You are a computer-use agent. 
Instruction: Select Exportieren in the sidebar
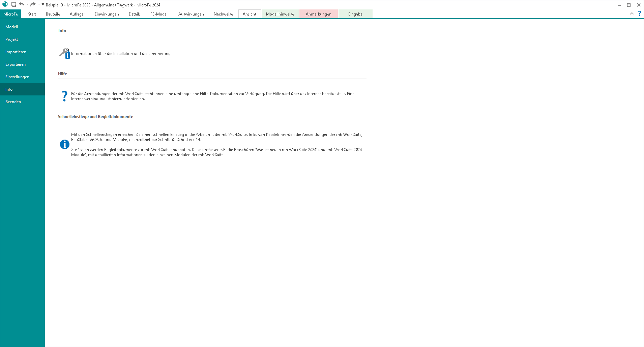(x=16, y=64)
